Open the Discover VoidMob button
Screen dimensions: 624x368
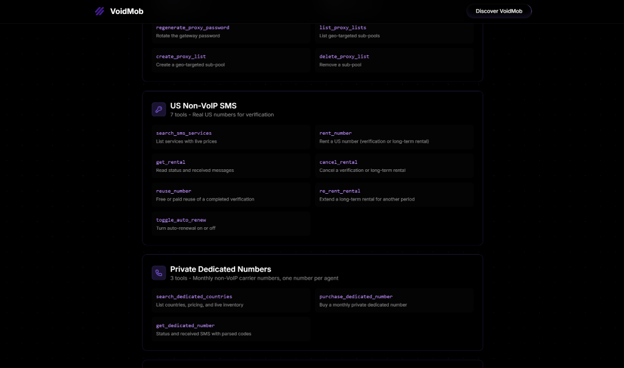click(x=499, y=11)
